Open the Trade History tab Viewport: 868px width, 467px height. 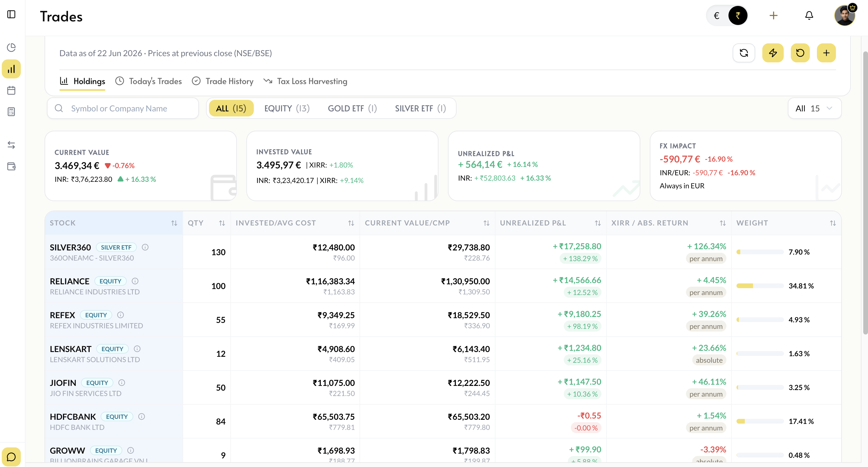223,81
